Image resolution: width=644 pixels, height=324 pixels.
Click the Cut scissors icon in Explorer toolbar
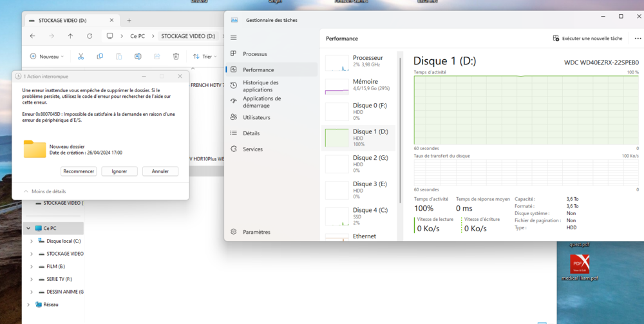pos(80,57)
